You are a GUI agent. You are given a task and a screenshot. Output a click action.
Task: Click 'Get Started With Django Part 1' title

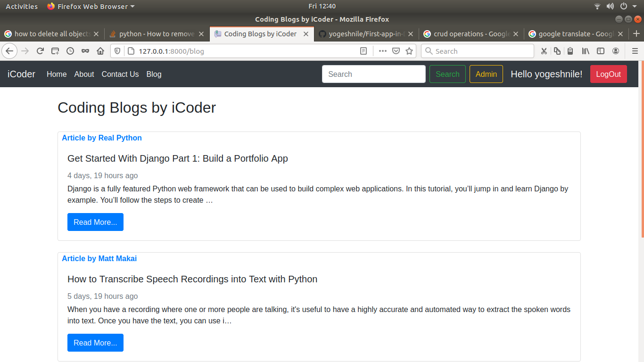178,158
